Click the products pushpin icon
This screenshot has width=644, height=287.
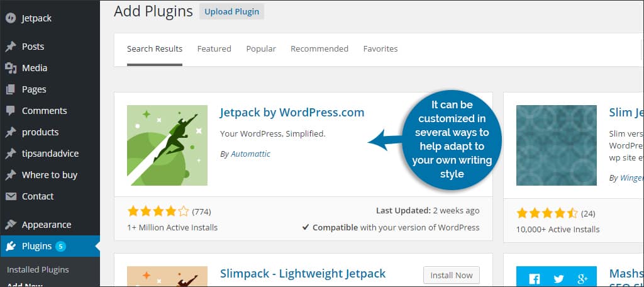pyautogui.click(x=11, y=132)
